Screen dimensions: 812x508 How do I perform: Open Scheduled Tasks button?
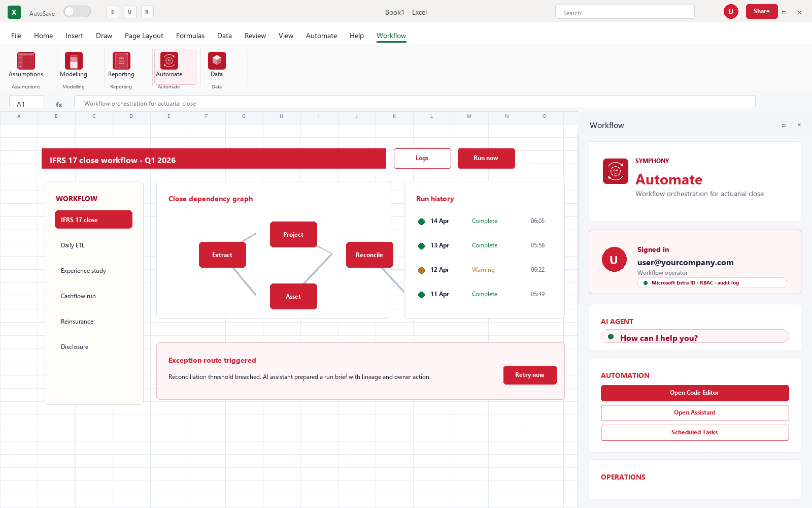[695, 433]
